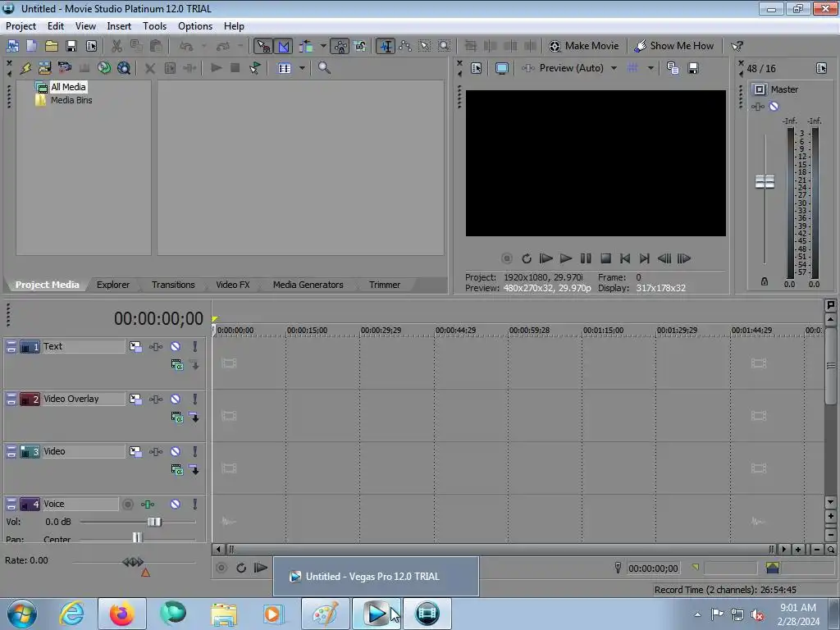Click the What's This help icon
The image size is (840, 630).
pos(737,46)
